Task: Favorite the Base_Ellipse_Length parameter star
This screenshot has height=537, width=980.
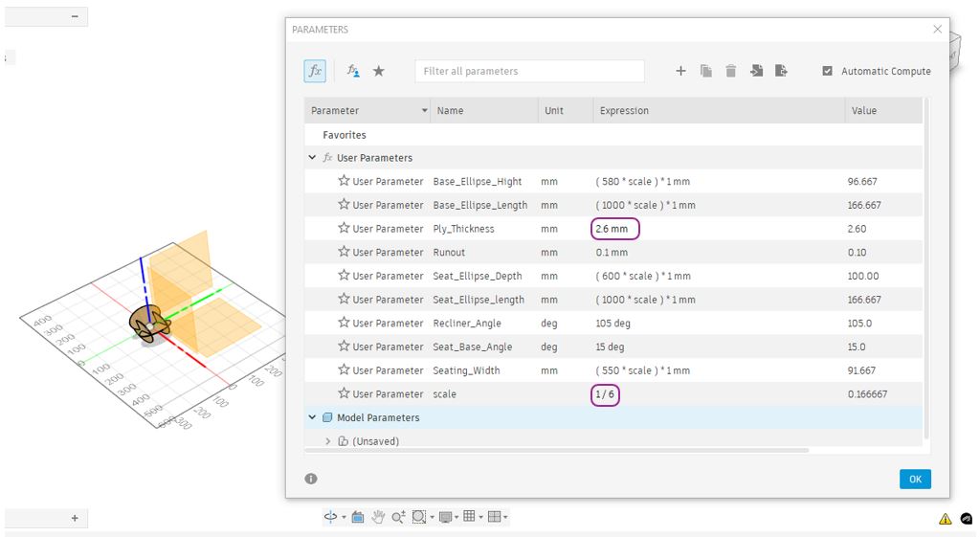Action: tap(344, 205)
